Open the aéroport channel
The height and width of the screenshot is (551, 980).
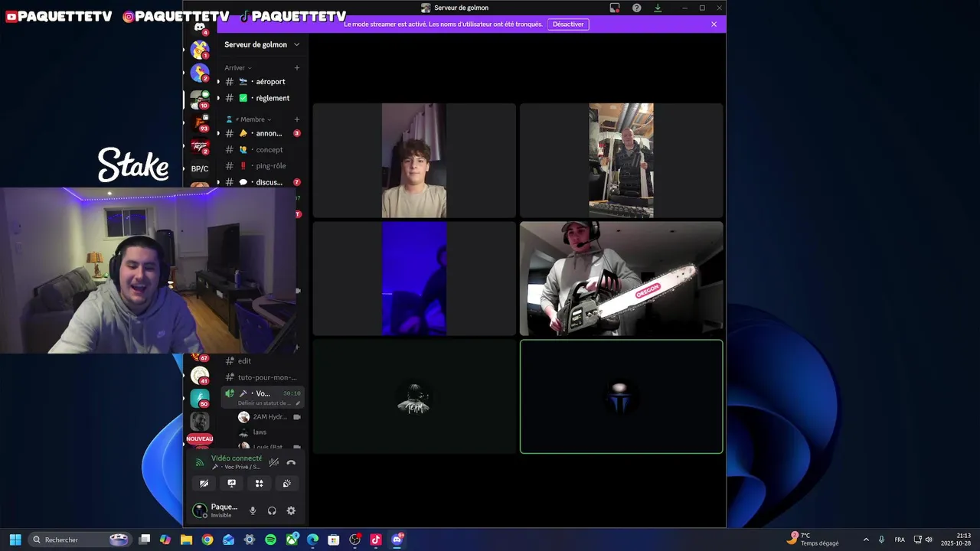tap(262, 82)
